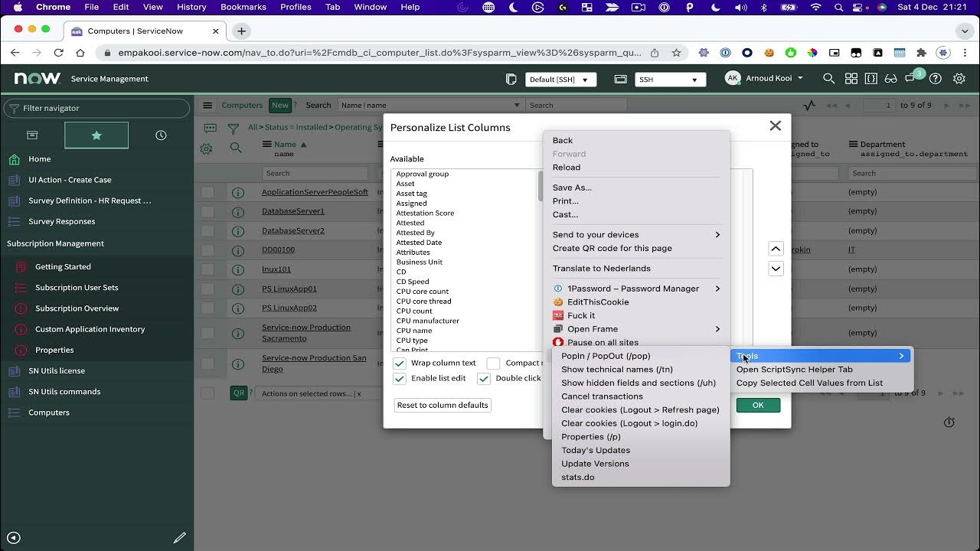Open the ServiceNow help icon
This screenshot has width=980, height=551.
pos(935,79)
